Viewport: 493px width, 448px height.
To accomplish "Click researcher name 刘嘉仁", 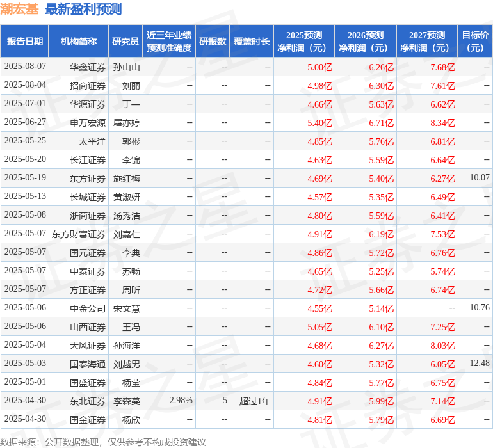I will [x=126, y=234].
